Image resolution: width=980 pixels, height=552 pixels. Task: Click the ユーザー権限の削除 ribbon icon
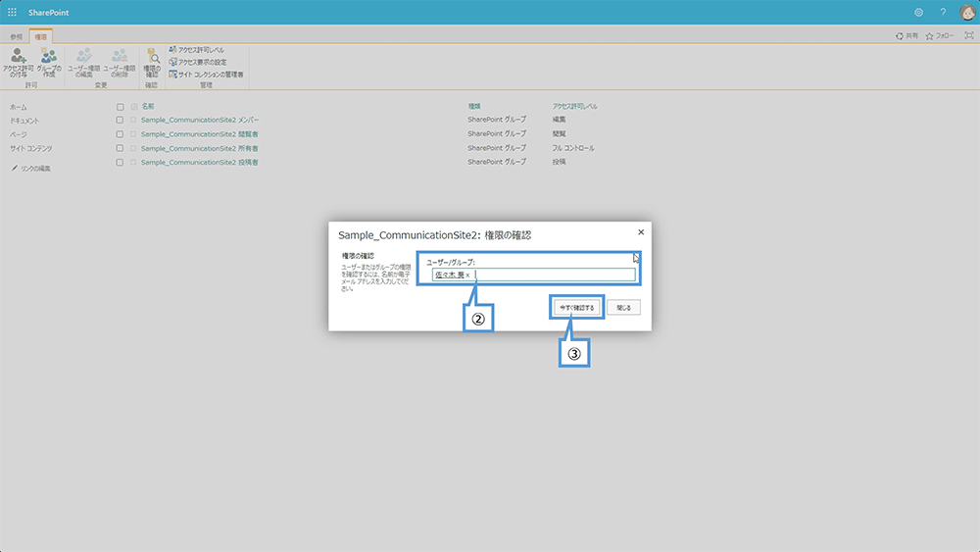point(119,63)
